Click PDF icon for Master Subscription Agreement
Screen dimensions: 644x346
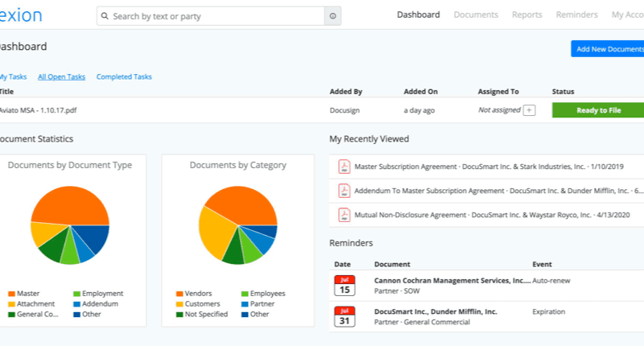tap(344, 167)
